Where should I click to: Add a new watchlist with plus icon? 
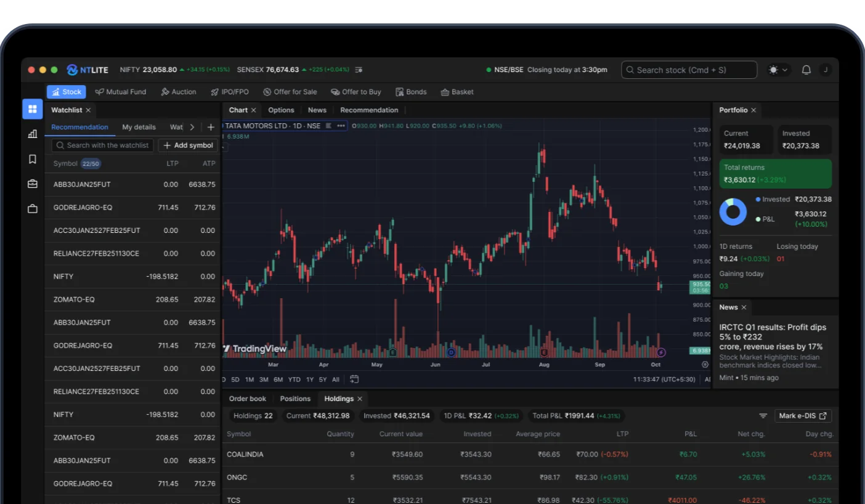(211, 127)
